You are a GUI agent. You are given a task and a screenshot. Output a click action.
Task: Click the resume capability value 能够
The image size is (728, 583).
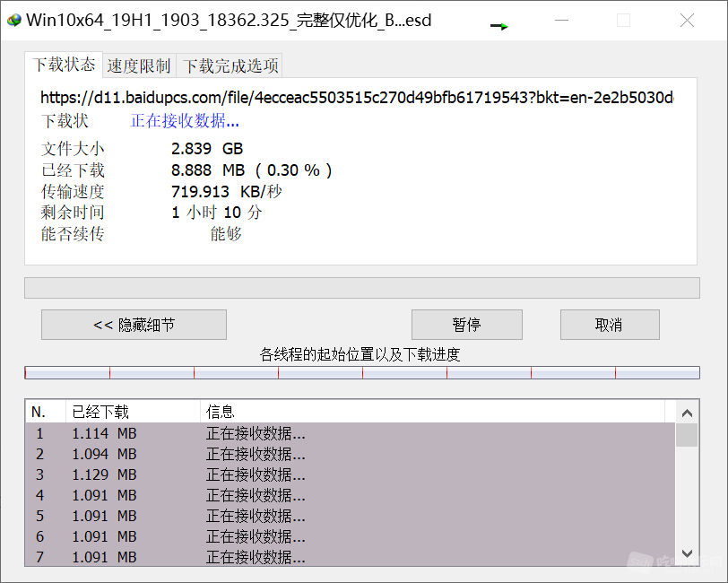(x=226, y=234)
